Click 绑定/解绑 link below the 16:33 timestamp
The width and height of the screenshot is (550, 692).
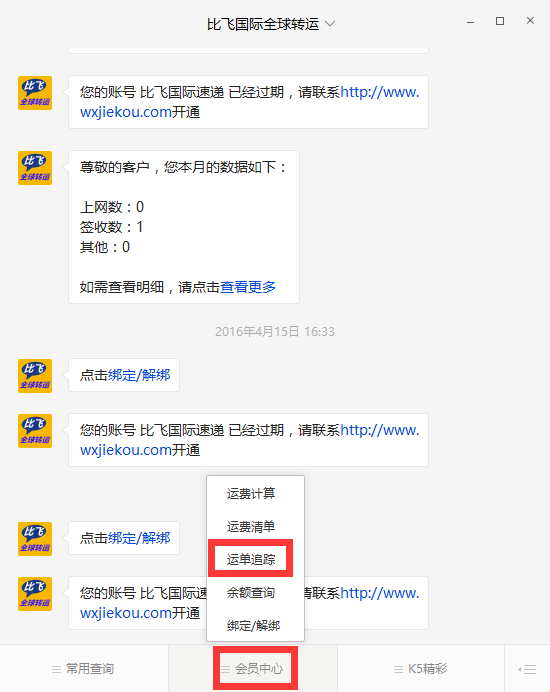pos(139,375)
